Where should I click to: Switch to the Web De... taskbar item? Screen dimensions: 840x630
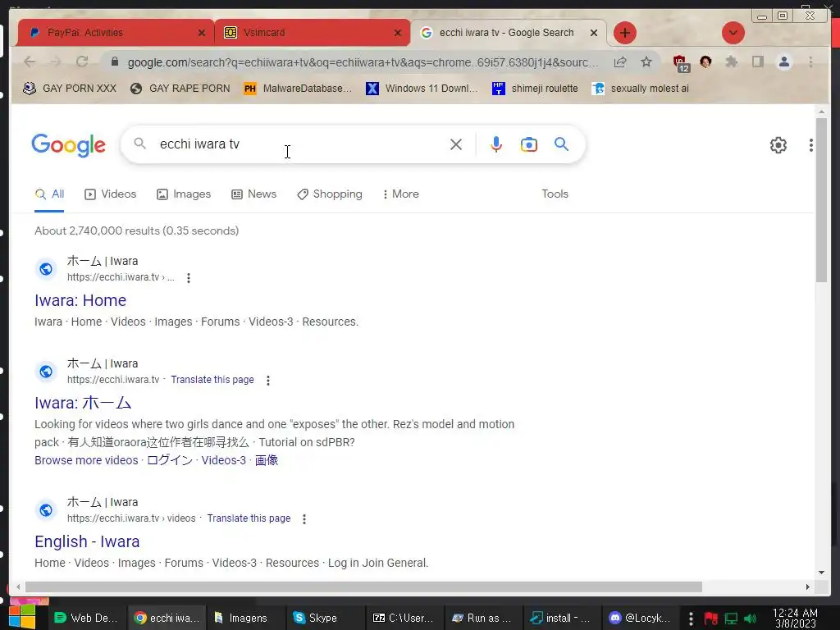87,619
